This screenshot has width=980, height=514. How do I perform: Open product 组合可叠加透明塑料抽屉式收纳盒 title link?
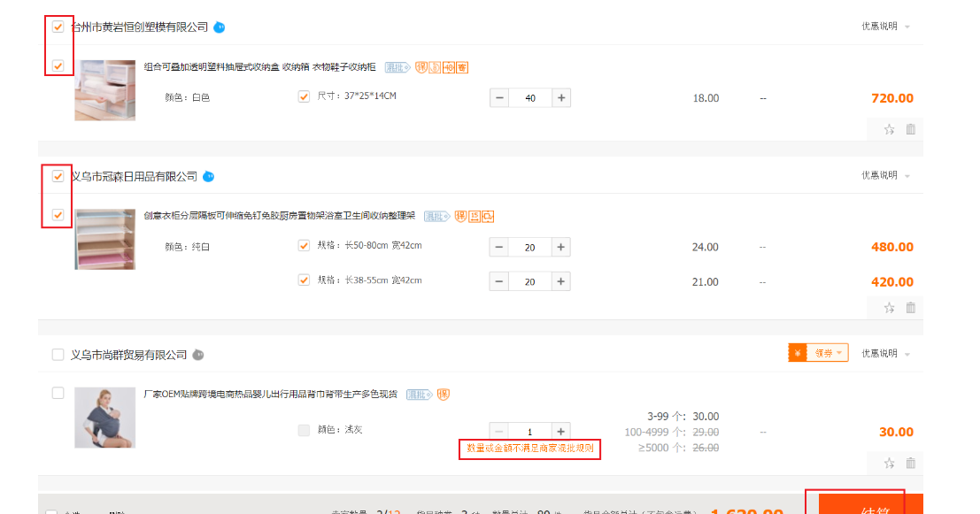260,67
